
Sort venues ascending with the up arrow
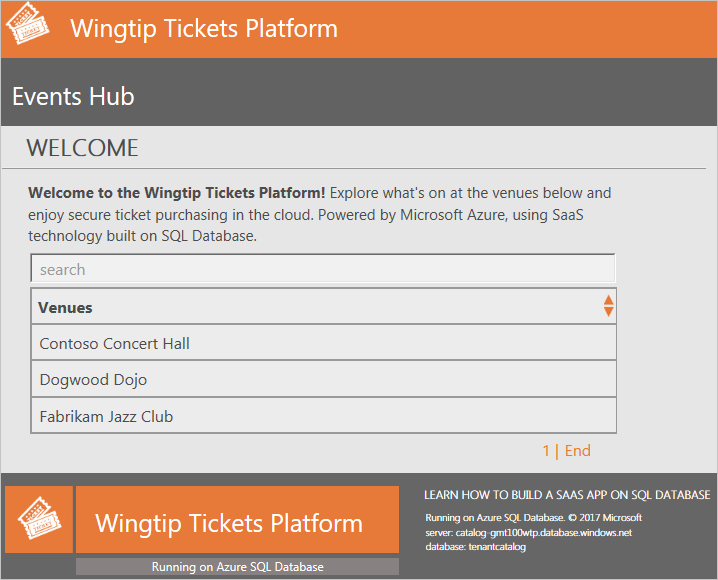pyautogui.click(x=608, y=300)
